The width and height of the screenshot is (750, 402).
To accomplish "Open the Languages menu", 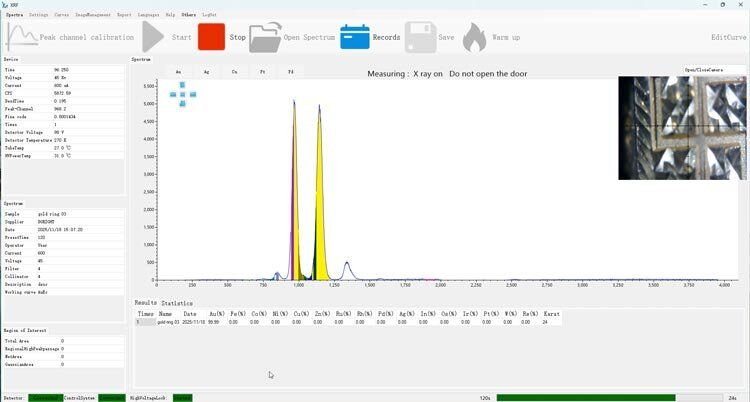I will click(x=148, y=15).
